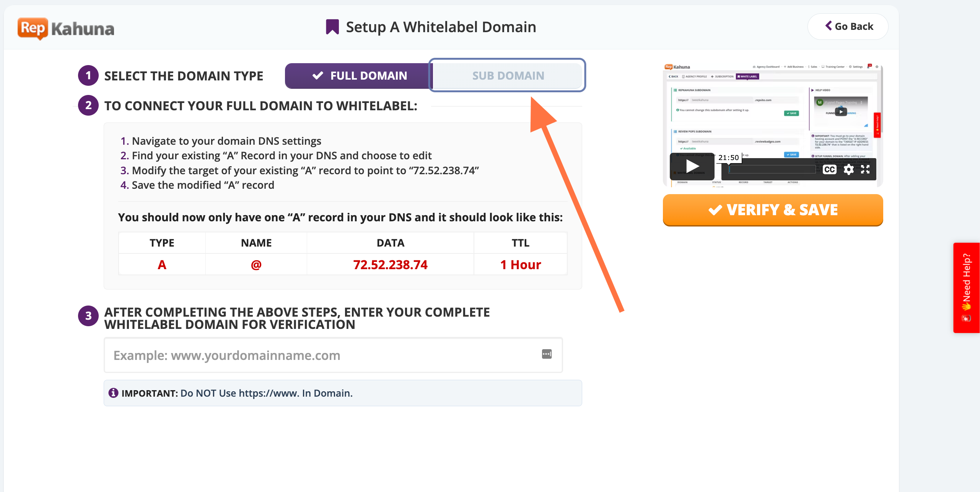Click the step 3 number badge
980x492 pixels.
[x=88, y=316]
